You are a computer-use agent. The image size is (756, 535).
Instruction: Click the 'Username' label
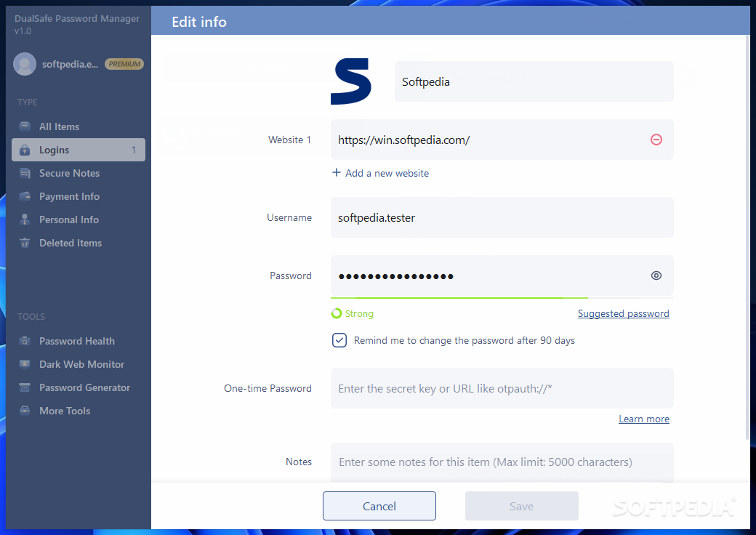point(289,217)
